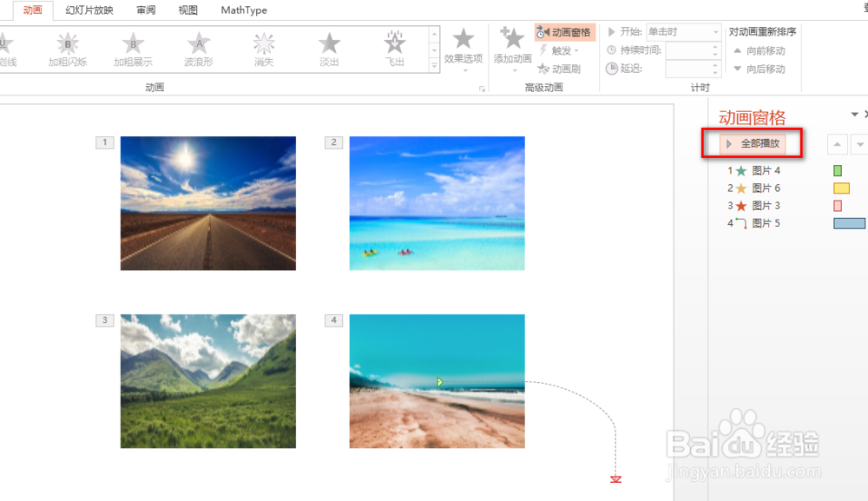This screenshot has width=868, height=501.
Task: Increase the 持续时间 duration using the stepper
Action: tap(715, 47)
